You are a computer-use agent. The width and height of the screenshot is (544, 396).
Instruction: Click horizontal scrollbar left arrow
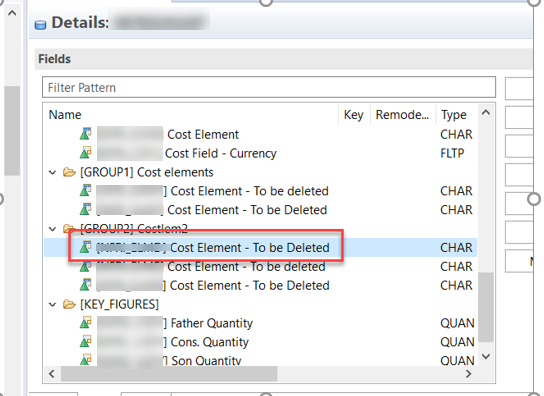52,374
